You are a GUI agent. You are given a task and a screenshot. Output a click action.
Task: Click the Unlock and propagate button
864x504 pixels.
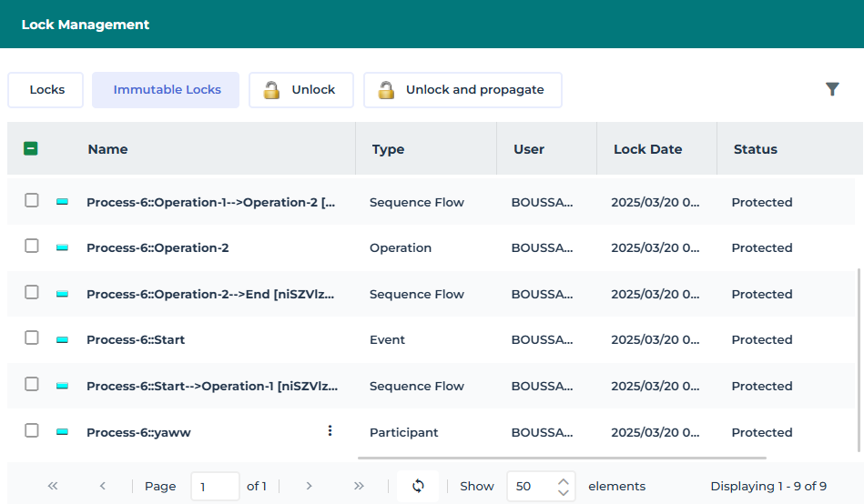pyautogui.click(x=462, y=90)
